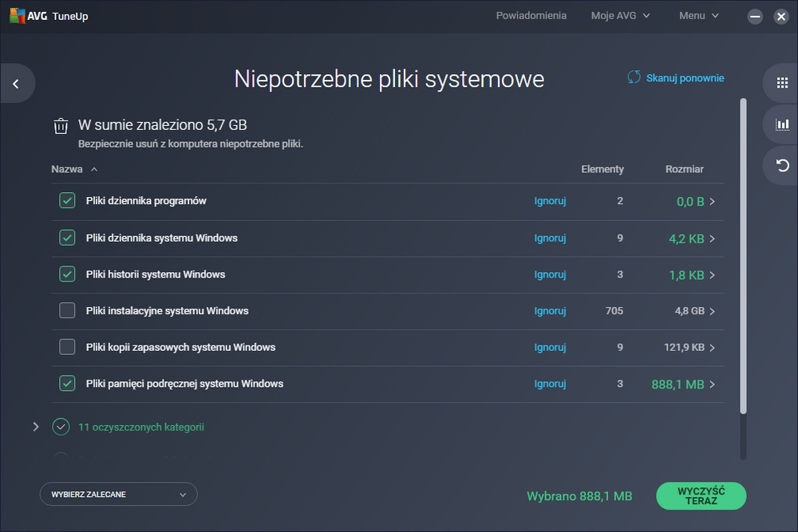Sort list by the Nazwa column
798x532 pixels.
[x=74, y=169]
